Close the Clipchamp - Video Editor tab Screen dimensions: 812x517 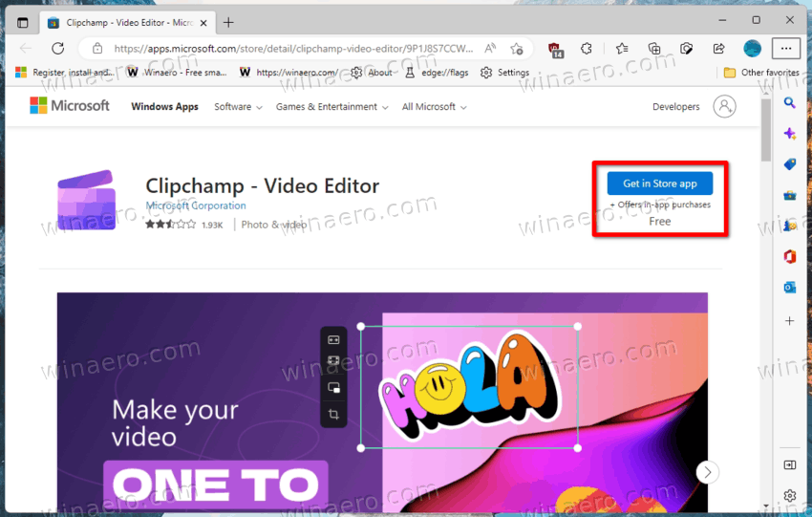(x=203, y=23)
